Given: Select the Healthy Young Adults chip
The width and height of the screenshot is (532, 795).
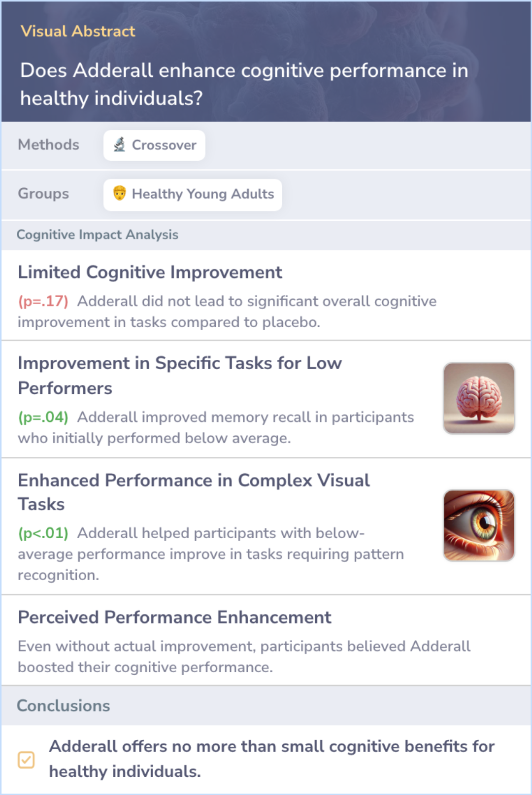Looking at the screenshot, I should [193, 195].
